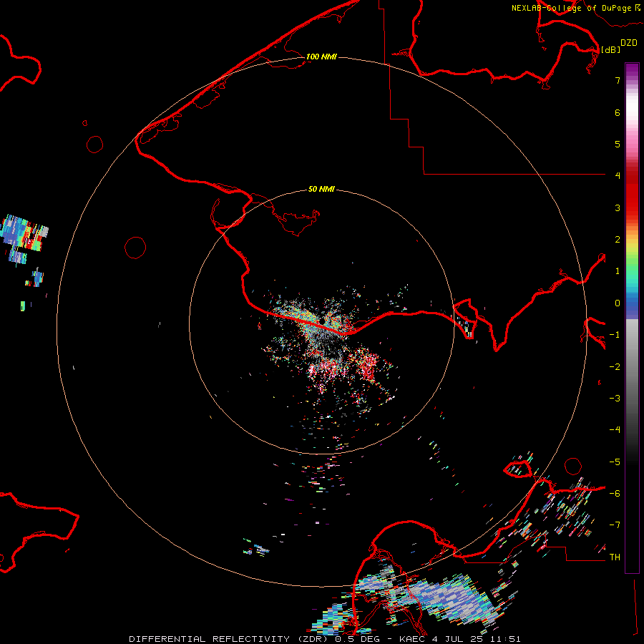The height and width of the screenshot is (644, 644).
Task: Pick the purple top segment of the color bar
Action: pos(632,71)
